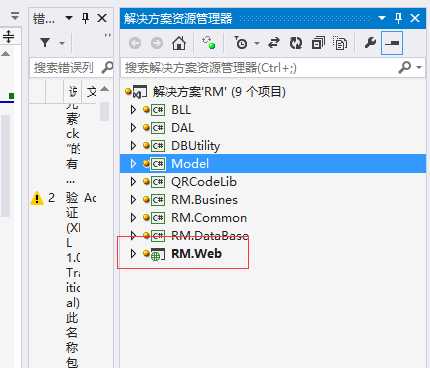Select the DBUtility project
Screen dimensions: 430x368
195,146
